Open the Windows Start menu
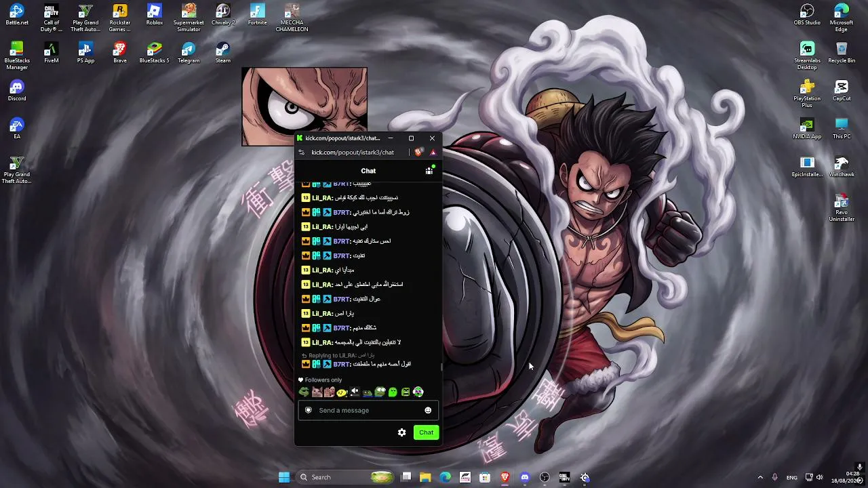Screen dimensions: 868x488 [284, 477]
